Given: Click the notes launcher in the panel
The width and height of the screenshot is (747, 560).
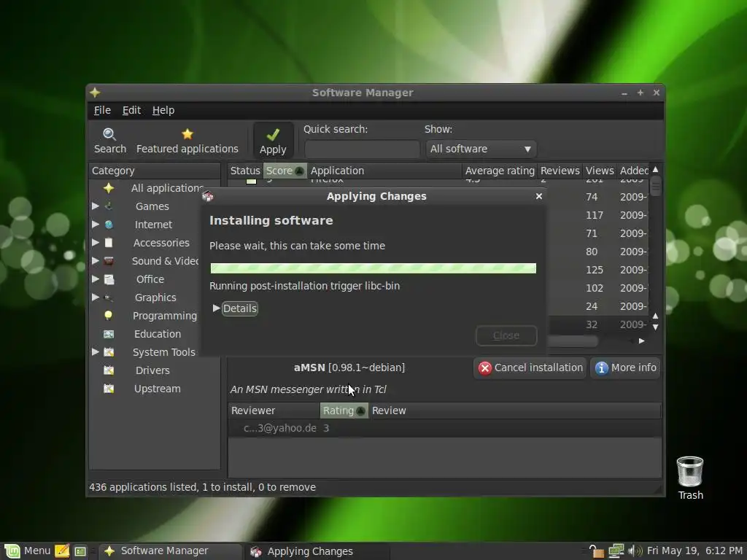Looking at the screenshot, I should (x=62, y=551).
